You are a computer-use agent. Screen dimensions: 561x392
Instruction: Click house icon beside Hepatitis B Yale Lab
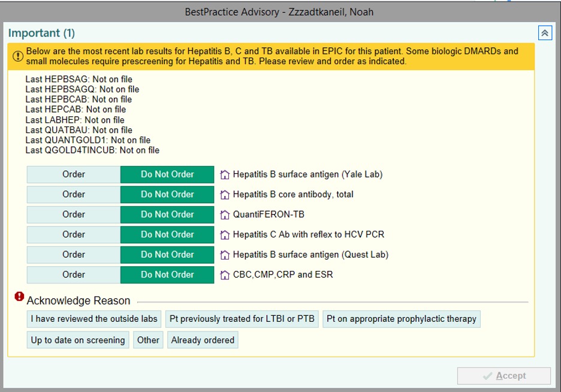(x=225, y=175)
